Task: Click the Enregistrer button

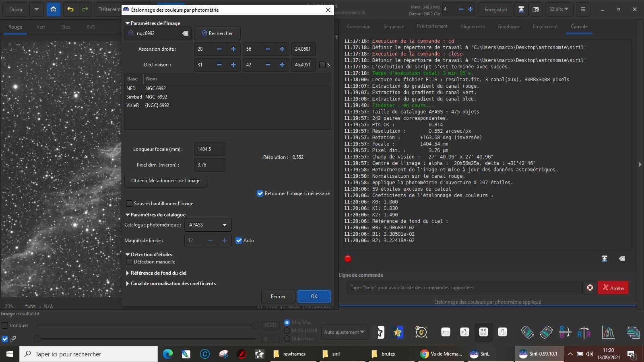Action: [495, 9]
